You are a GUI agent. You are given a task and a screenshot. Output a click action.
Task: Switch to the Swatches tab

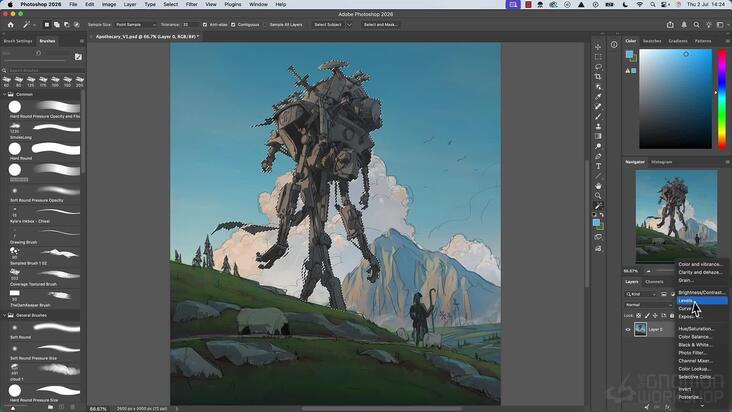click(652, 41)
